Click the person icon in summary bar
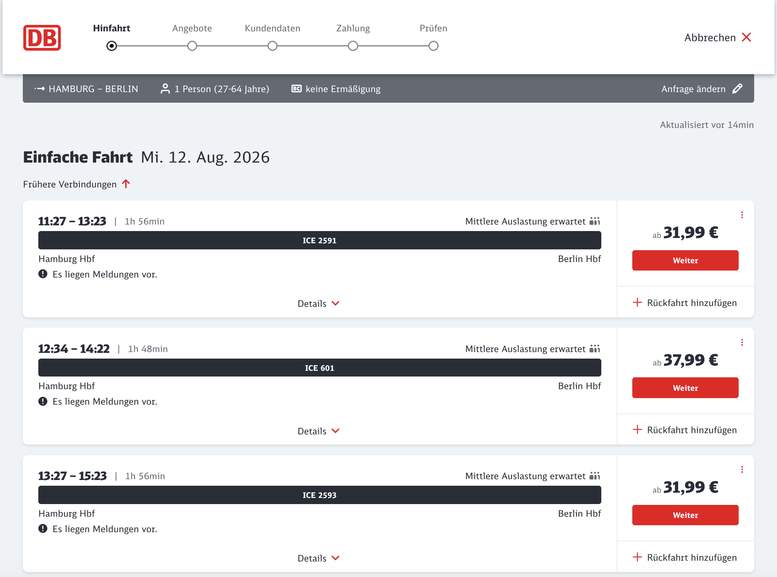The width and height of the screenshot is (777, 577). [165, 89]
